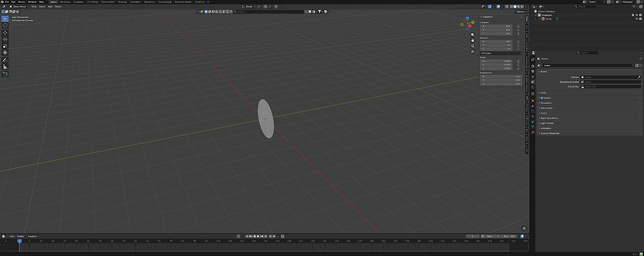644x256 pixels.
Task: Open the Physics properties tab icon
Action: 533,116
